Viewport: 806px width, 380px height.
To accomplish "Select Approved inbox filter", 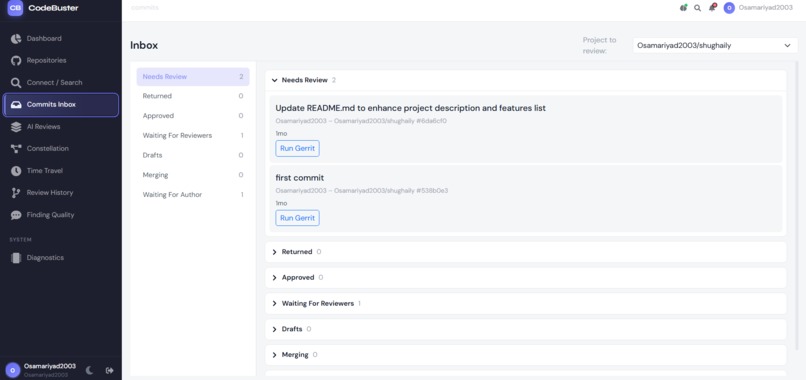I will tap(193, 116).
